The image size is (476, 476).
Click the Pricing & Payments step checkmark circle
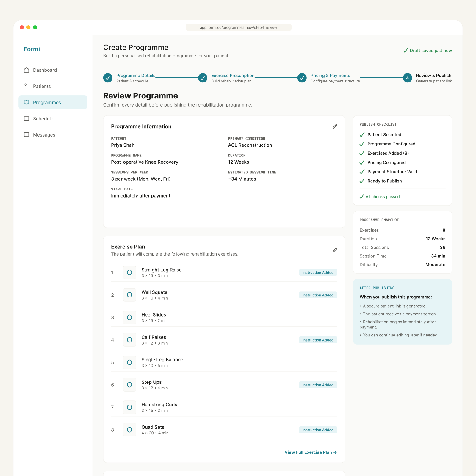[x=302, y=78]
